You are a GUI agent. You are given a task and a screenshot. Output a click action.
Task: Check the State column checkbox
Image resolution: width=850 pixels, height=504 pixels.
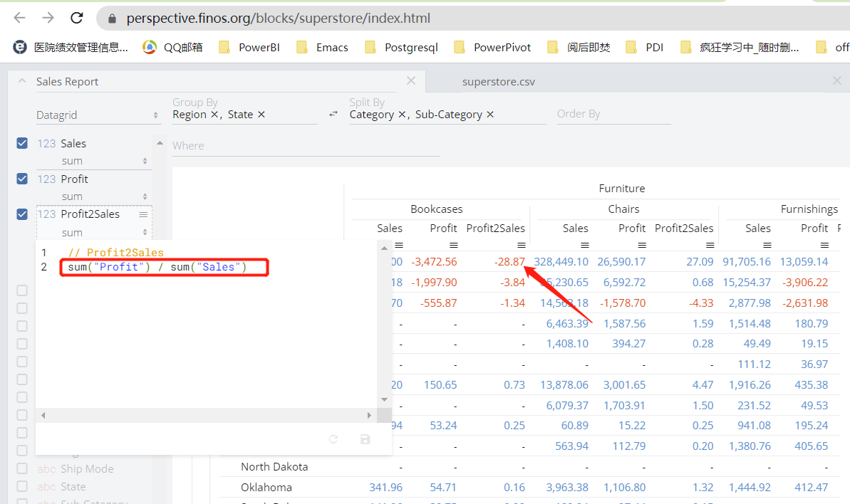click(x=22, y=486)
